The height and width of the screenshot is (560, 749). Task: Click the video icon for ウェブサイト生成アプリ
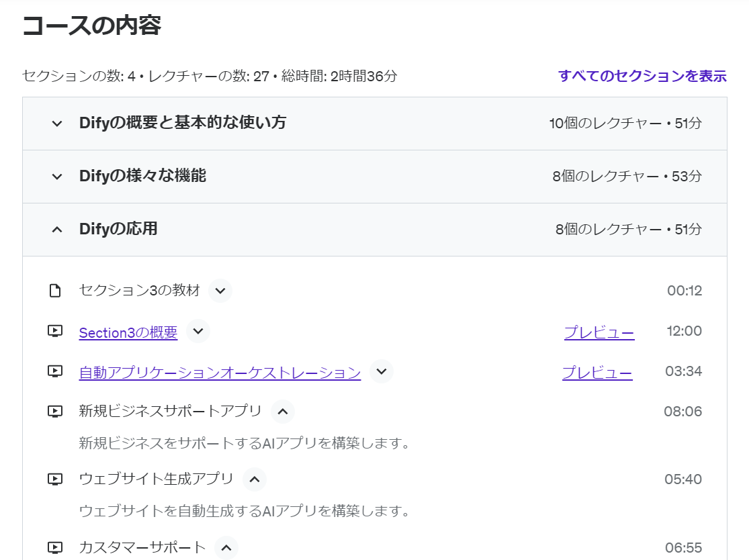click(x=56, y=479)
